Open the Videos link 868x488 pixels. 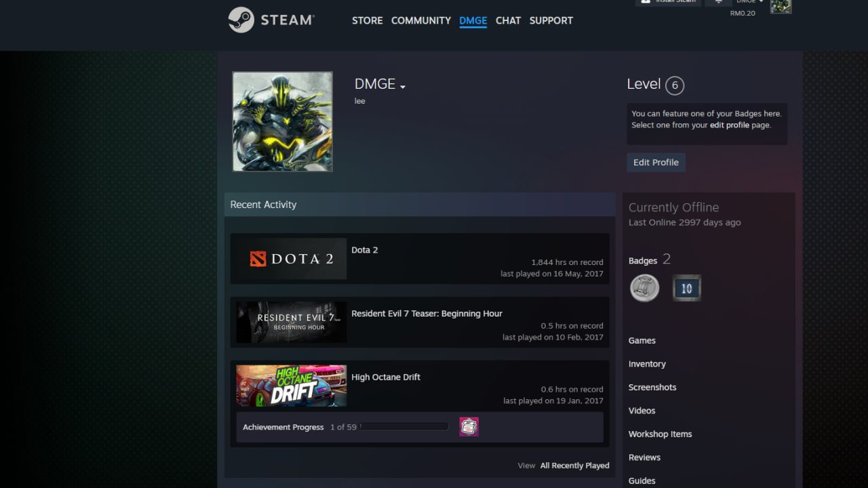(x=642, y=411)
